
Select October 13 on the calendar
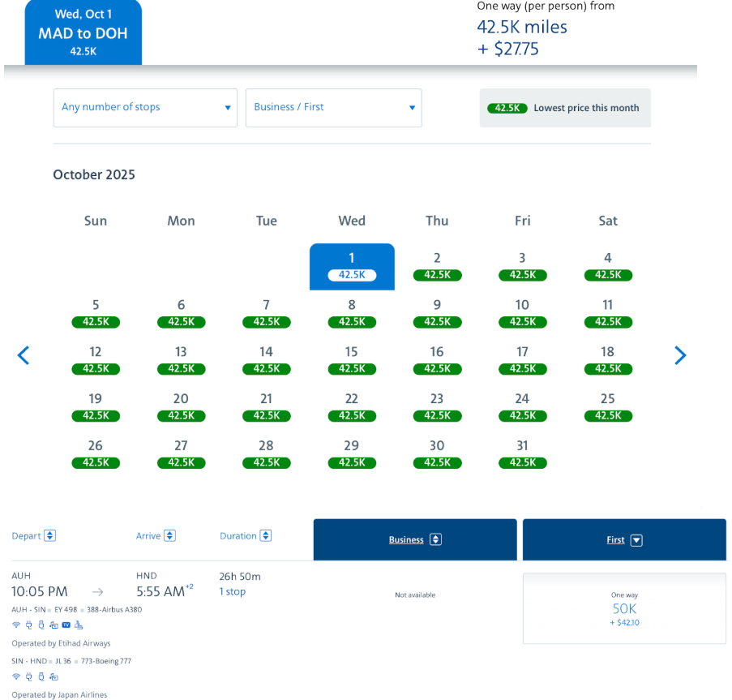tap(181, 360)
